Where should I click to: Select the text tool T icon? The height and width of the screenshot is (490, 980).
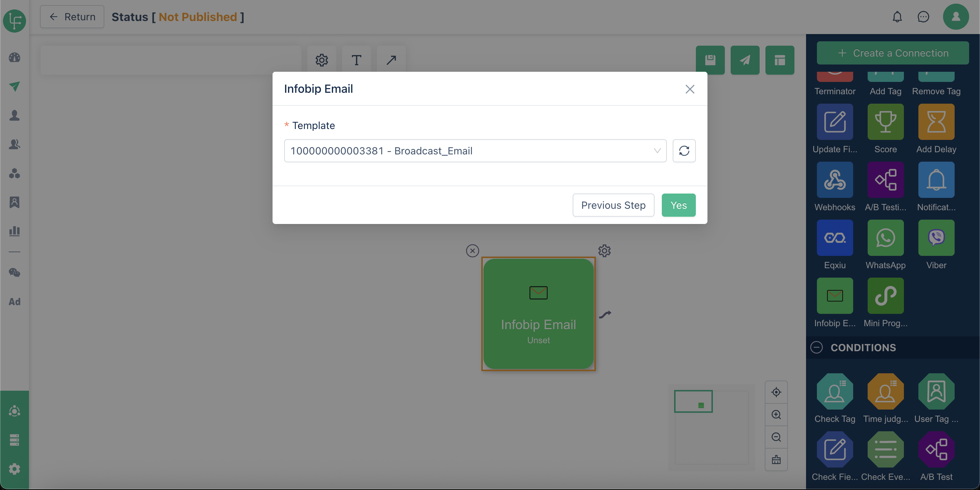356,60
